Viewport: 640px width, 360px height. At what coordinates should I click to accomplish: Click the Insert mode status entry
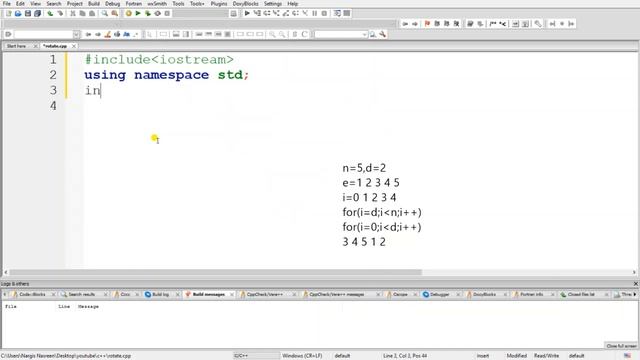click(x=482, y=356)
